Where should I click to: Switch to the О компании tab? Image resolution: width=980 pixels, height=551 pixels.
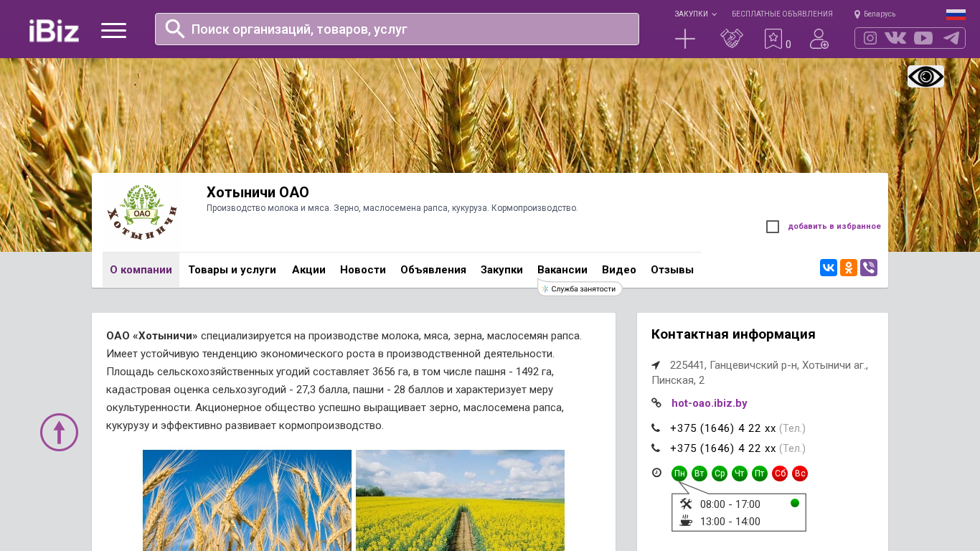[x=141, y=270]
